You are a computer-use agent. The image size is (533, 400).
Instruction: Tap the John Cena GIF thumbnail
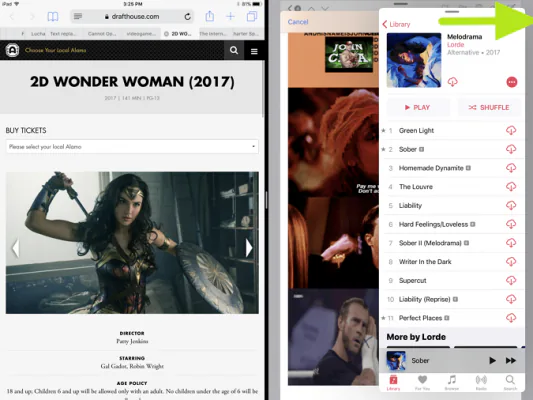[x=349, y=55]
